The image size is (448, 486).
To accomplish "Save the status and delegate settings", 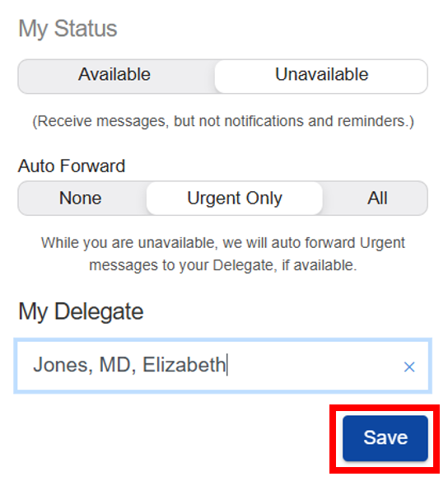I will 385,438.
